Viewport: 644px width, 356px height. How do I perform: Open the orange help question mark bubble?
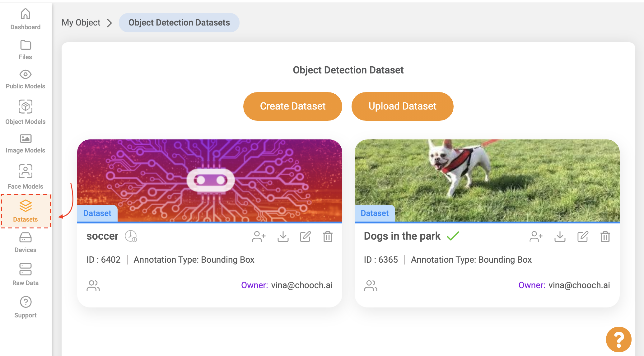pyautogui.click(x=618, y=339)
